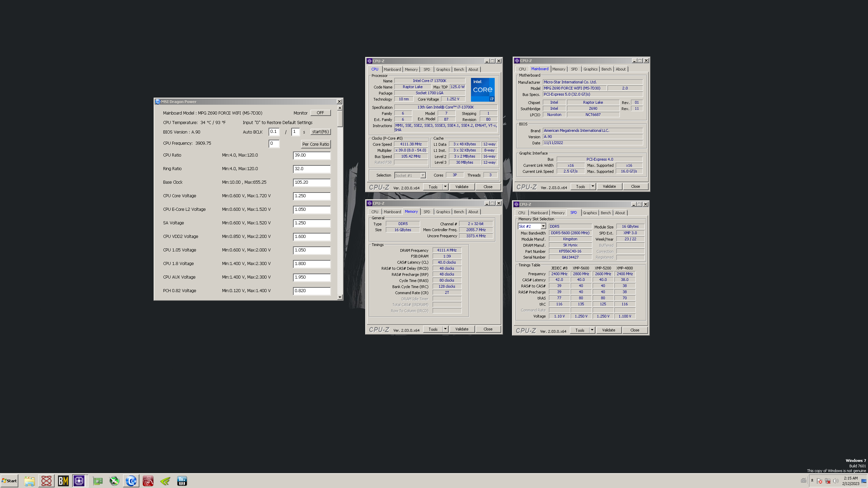The image size is (868, 488).
Task: Click the Intel Core i7 logo badge
Action: click(482, 90)
